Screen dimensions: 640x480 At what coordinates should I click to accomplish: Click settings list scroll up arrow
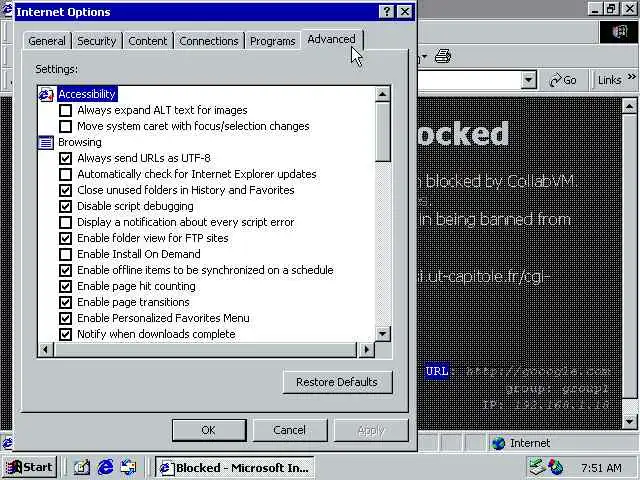tap(382, 94)
